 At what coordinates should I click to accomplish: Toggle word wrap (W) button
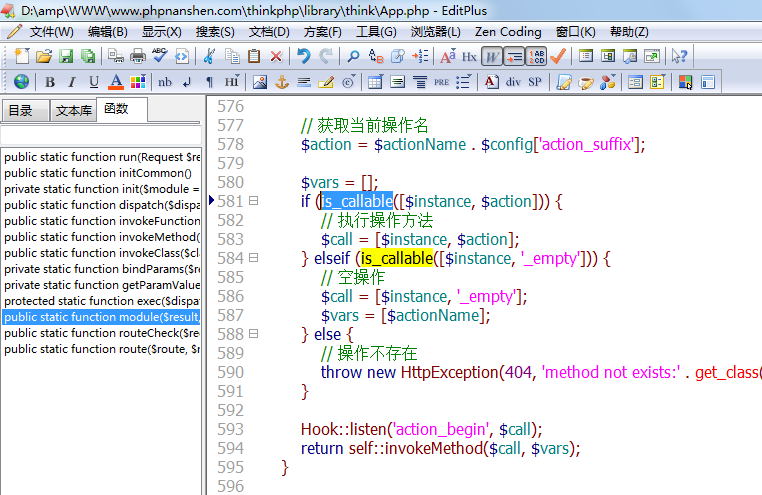[x=492, y=56]
